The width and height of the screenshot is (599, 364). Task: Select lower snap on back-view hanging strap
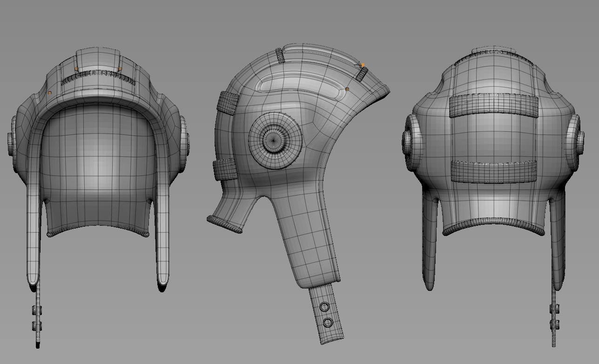point(554,324)
